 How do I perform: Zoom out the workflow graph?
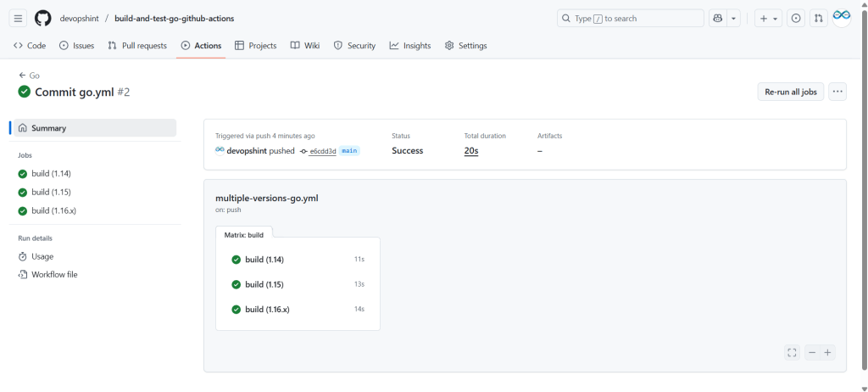(x=812, y=353)
